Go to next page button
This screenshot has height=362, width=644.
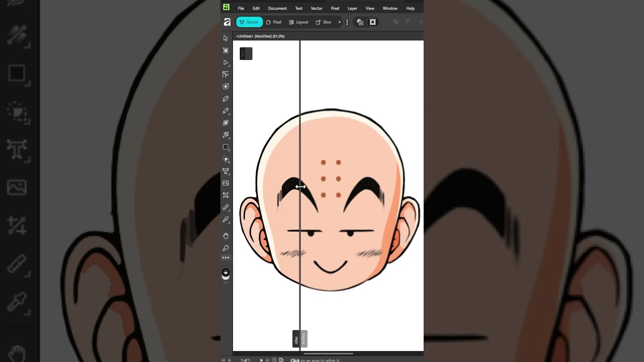pyautogui.click(x=261, y=360)
